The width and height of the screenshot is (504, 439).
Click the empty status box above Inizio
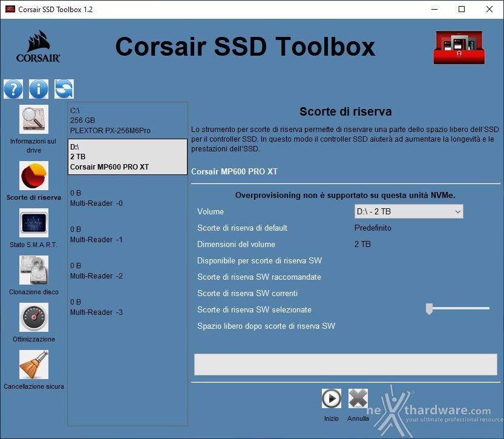point(345,365)
